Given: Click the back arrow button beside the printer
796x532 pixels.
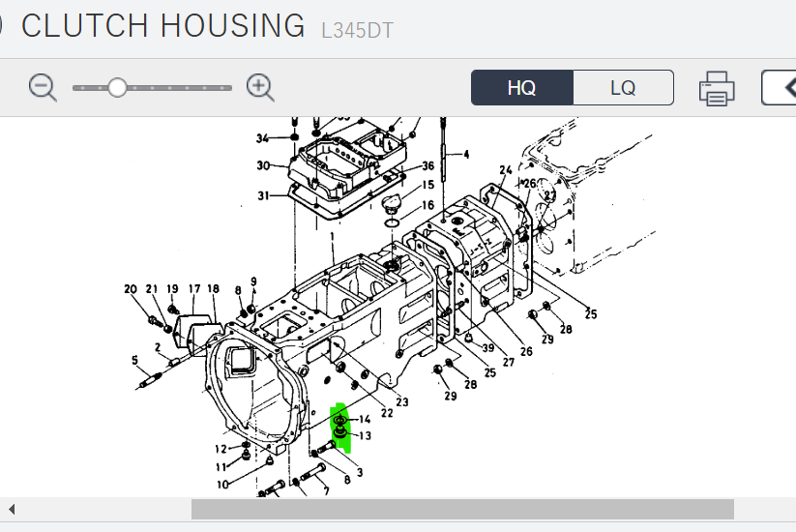Looking at the screenshot, I should [780, 88].
